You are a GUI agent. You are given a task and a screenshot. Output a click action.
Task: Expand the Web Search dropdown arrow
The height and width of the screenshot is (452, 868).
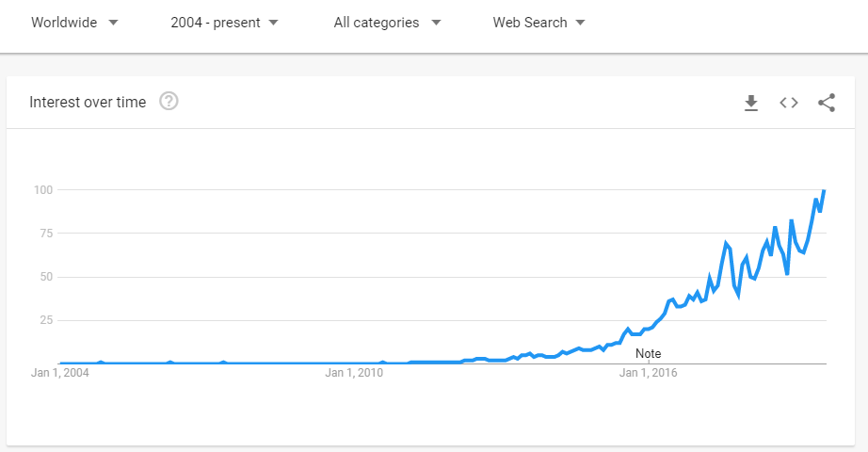580,23
